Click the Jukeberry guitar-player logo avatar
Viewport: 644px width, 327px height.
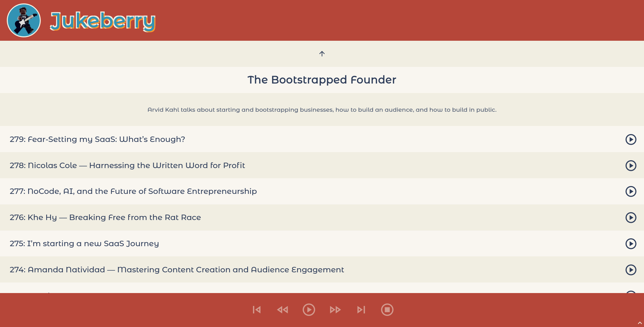point(24,20)
